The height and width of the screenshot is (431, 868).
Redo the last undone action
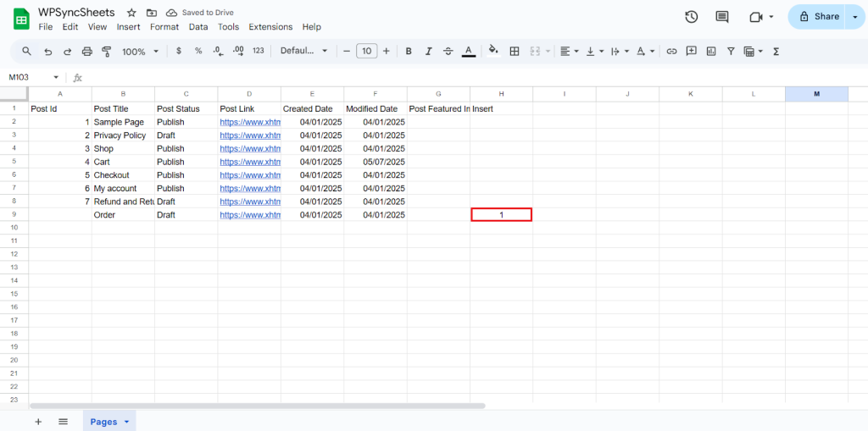point(68,52)
